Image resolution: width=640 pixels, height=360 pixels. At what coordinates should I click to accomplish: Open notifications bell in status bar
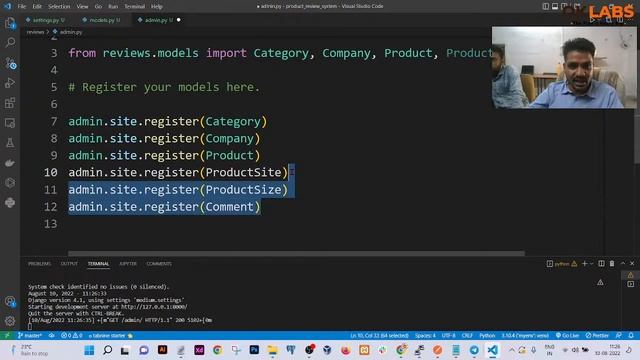coord(631,336)
